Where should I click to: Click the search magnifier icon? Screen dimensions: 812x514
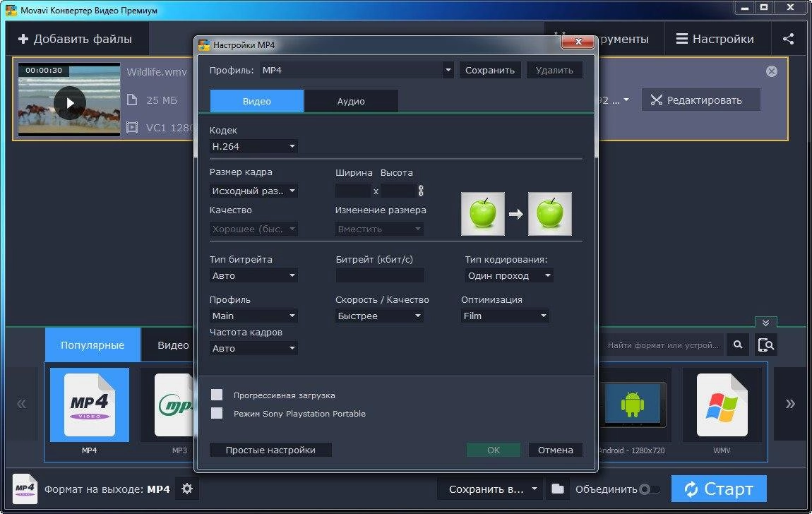[738, 345]
